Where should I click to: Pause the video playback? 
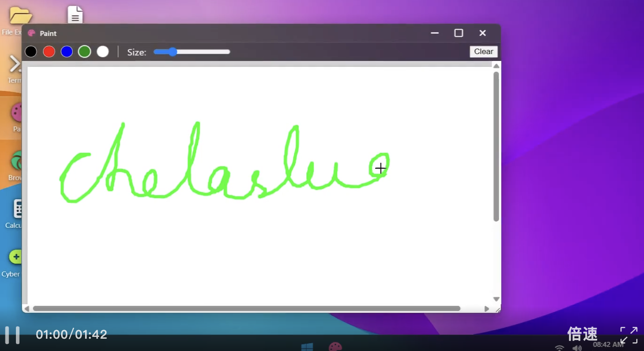point(12,335)
